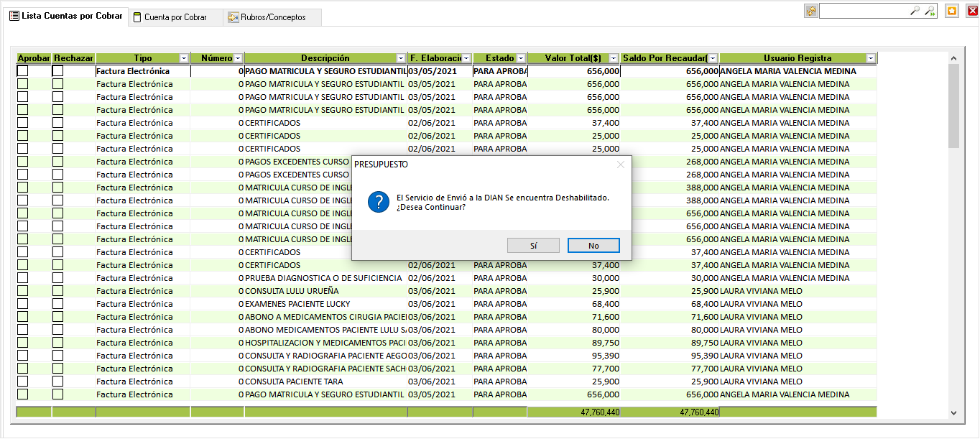Close the PRESUPUESTO dialog with its X
980x439 pixels.
tap(621, 165)
